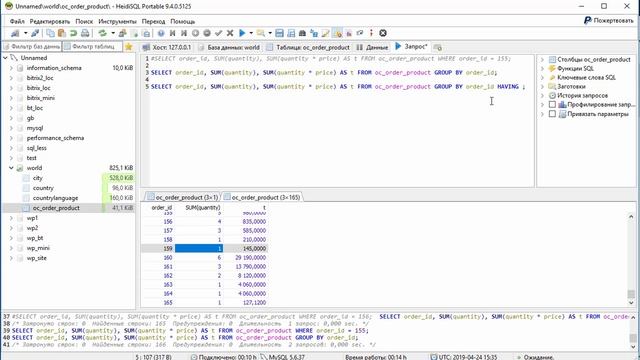640x360 pixels.
Task: Open the Помощь menu
Action: coord(182,21)
